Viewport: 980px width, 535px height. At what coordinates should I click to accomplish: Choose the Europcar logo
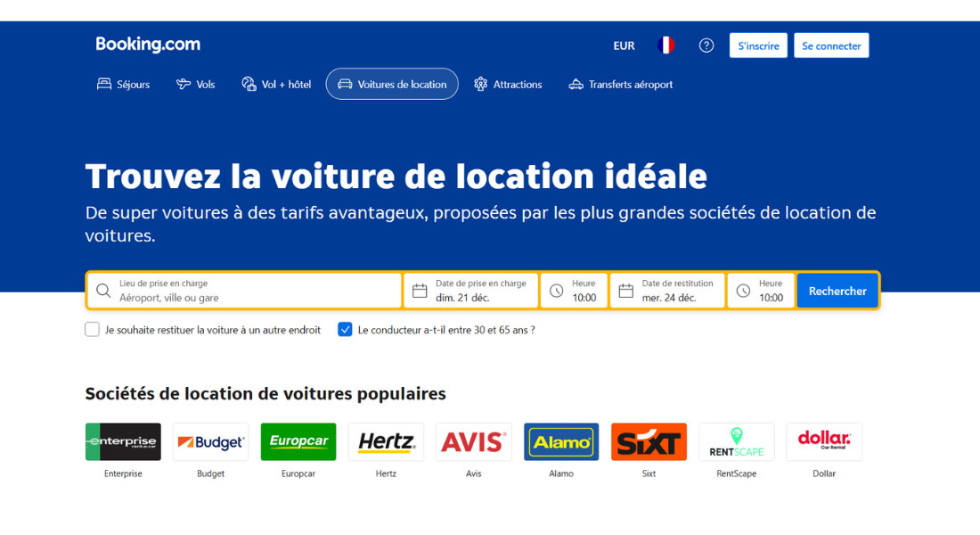click(298, 441)
